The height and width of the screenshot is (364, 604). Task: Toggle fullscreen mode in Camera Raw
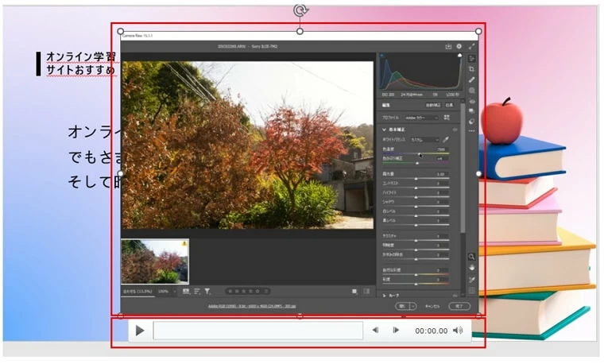coord(471,47)
